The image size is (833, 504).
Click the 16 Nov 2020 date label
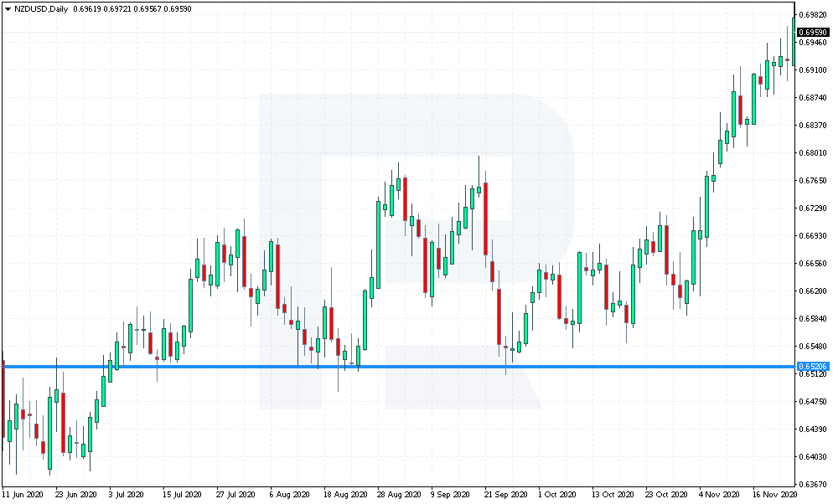pos(775,495)
